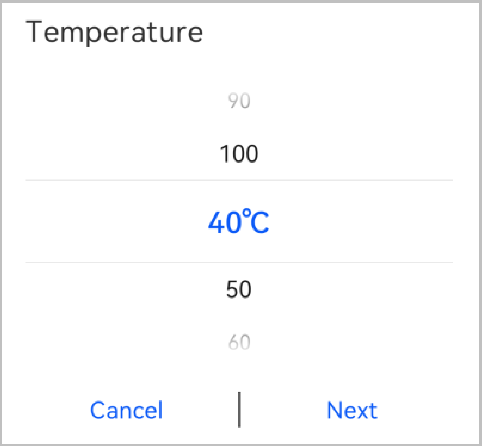Confirm the blue 40°C temperature entry

pos(239,222)
